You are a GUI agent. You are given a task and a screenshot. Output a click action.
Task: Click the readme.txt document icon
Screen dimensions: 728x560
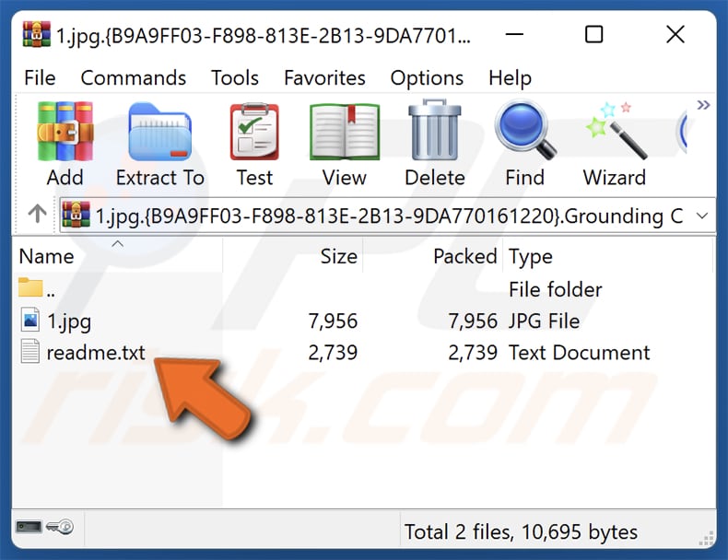coord(30,351)
